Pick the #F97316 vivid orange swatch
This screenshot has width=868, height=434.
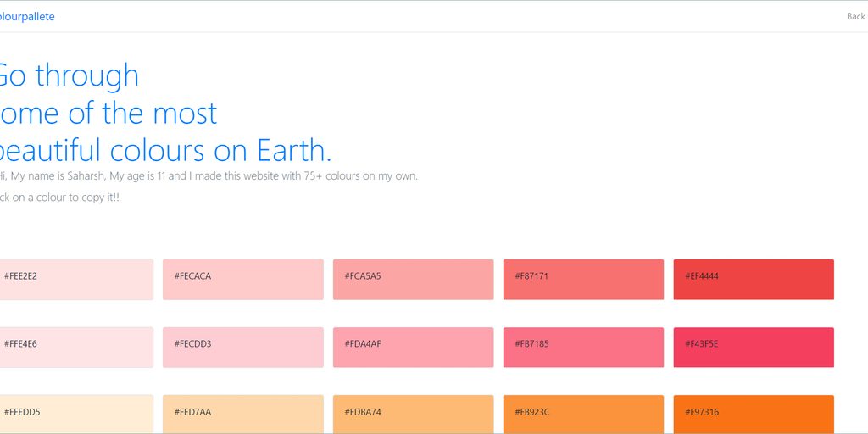[x=754, y=414]
